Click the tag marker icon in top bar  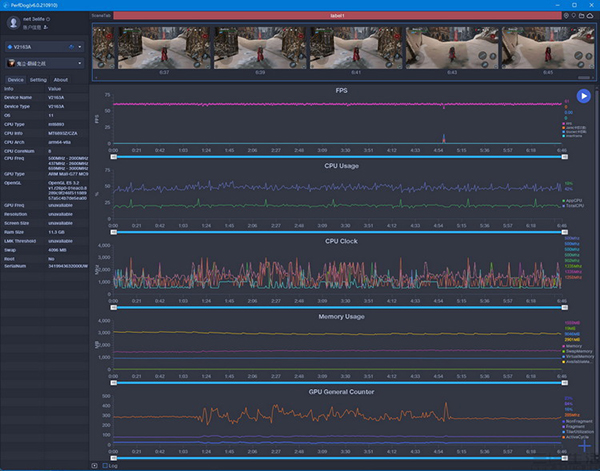point(575,16)
